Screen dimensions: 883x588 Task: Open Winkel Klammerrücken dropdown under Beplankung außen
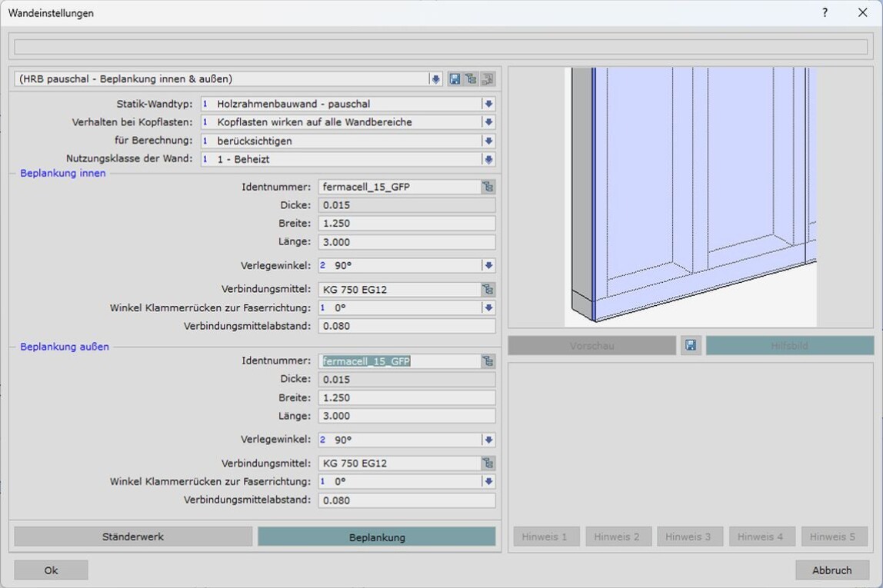[x=488, y=482]
